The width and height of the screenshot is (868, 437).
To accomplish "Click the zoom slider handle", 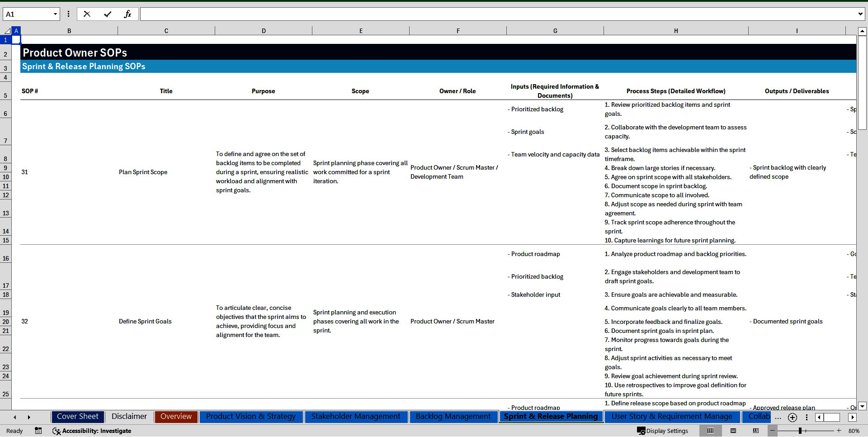I will coord(801,431).
